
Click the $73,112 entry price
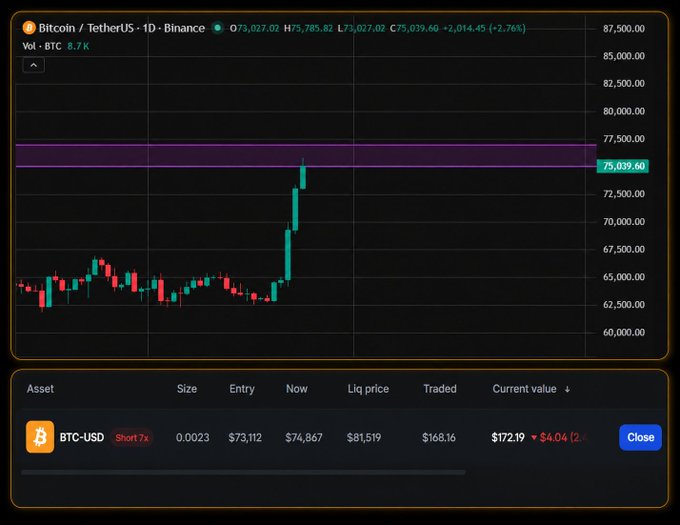(245, 437)
